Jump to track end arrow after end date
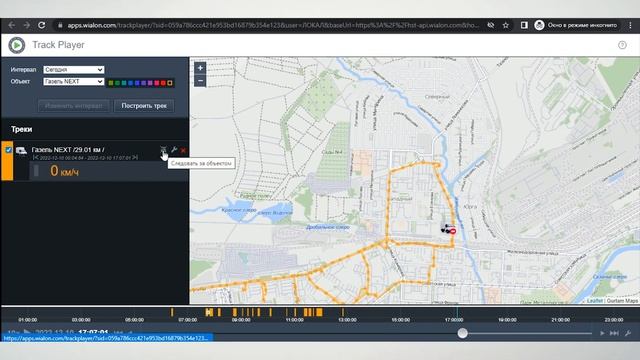Image resolution: width=640 pixels, height=360 pixels. tap(135, 158)
